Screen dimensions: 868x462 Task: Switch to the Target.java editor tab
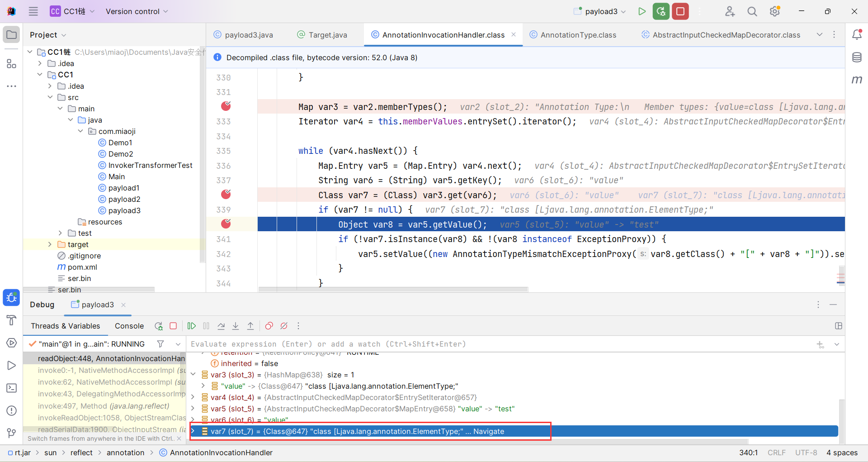tap(327, 35)
